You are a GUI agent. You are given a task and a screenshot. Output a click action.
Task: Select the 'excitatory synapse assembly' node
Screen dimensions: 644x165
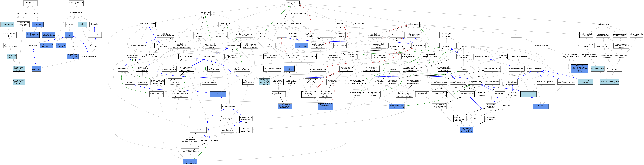tap(467, 94)
